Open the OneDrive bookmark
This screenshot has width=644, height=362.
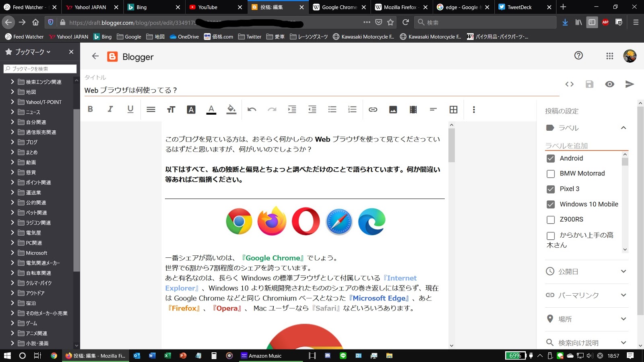[184, 37]
